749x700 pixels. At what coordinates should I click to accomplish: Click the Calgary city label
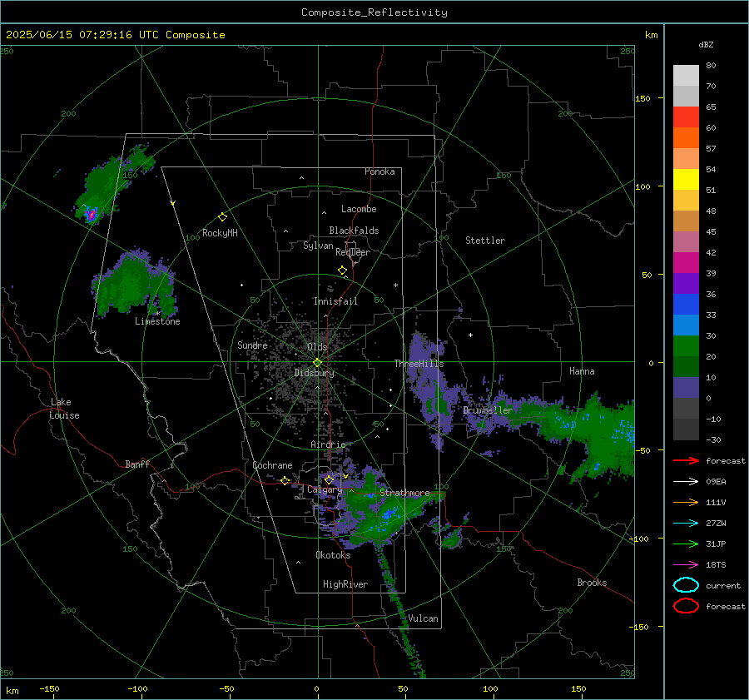325,489
